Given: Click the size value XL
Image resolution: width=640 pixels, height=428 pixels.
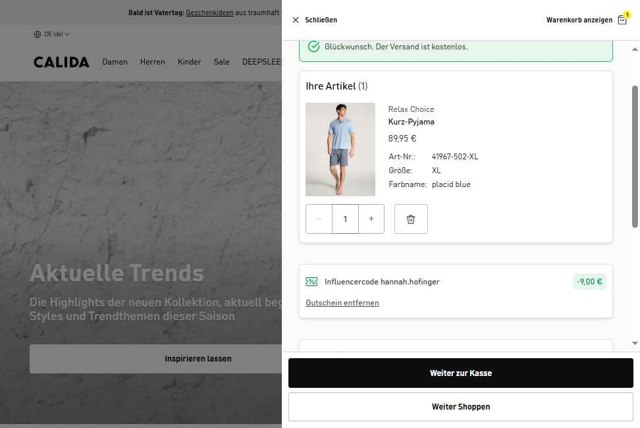Looking at the screenshot, I should pos(436,171).
